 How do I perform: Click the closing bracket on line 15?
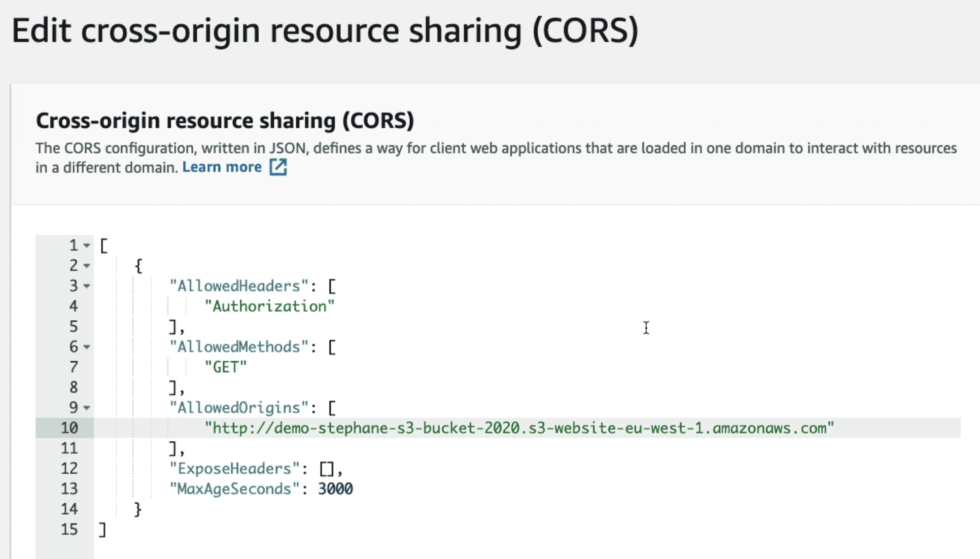click(103, 530)
